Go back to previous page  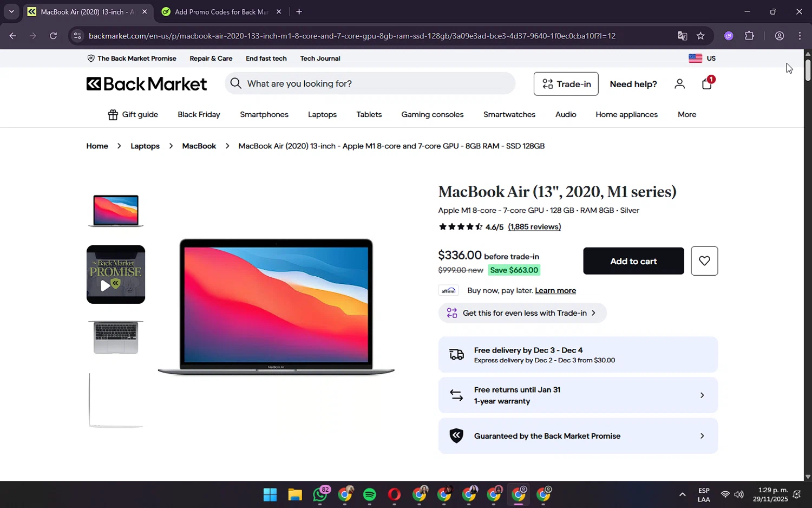pyautogui.click(x=12, y=36)
